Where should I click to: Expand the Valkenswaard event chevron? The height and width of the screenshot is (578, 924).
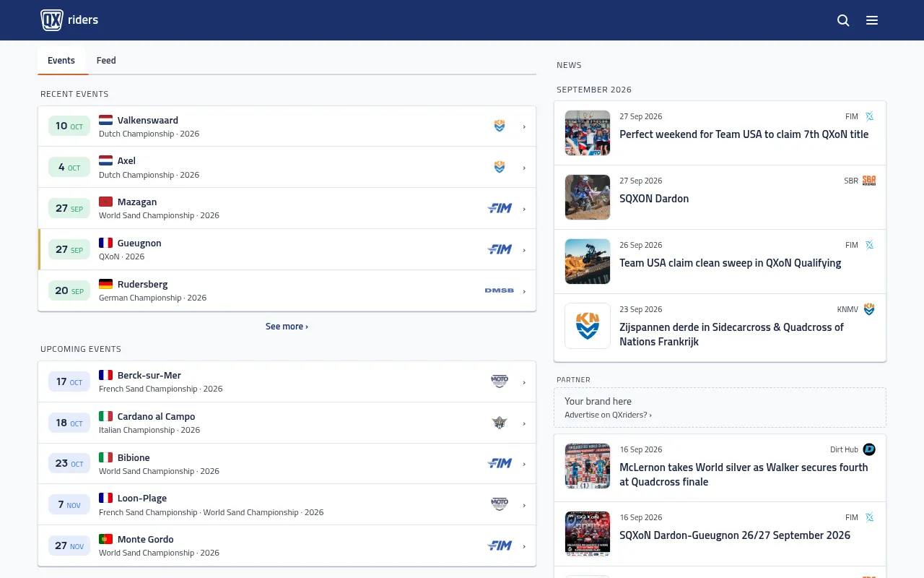524,127
